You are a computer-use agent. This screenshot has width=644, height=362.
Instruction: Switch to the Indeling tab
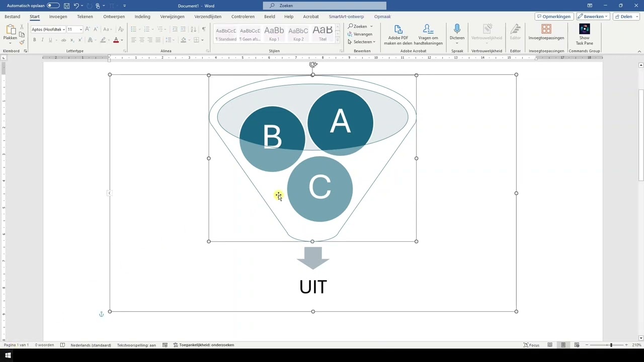142,17
